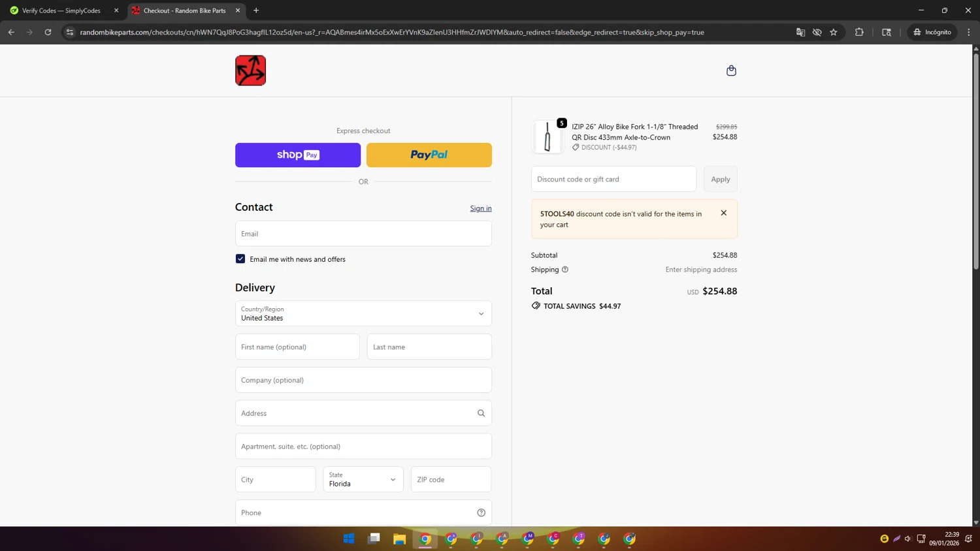Open the State dropdown showing Florida
The image size is (980, 551).
pos(363,479)
